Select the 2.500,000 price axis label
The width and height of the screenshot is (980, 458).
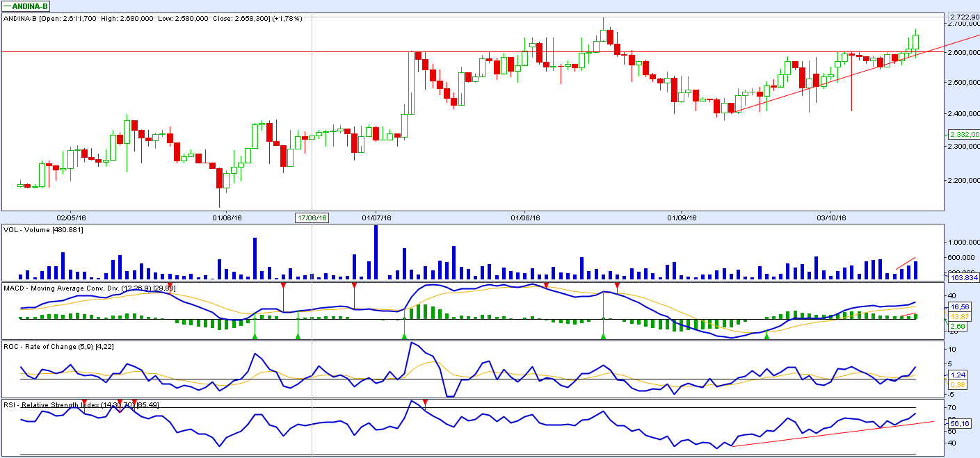click(964, 83)
